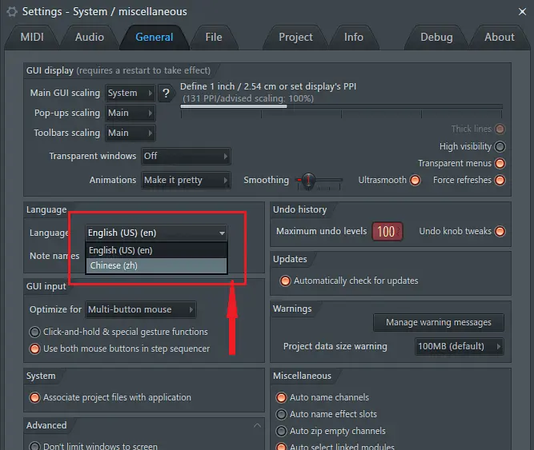Click the settings gear icon in title bar

point(12,12)
